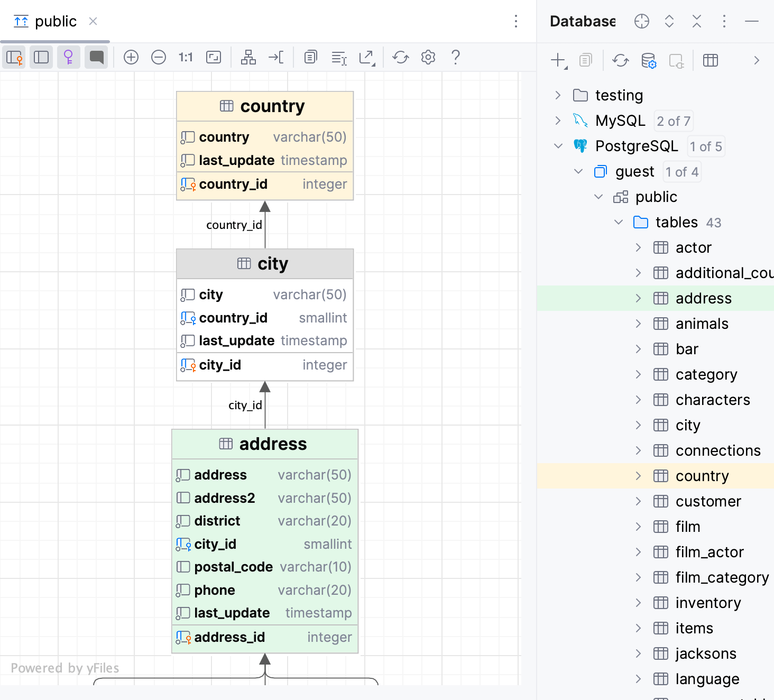Click the Zoom Out toolbar icon

click(x=159, y=57)
